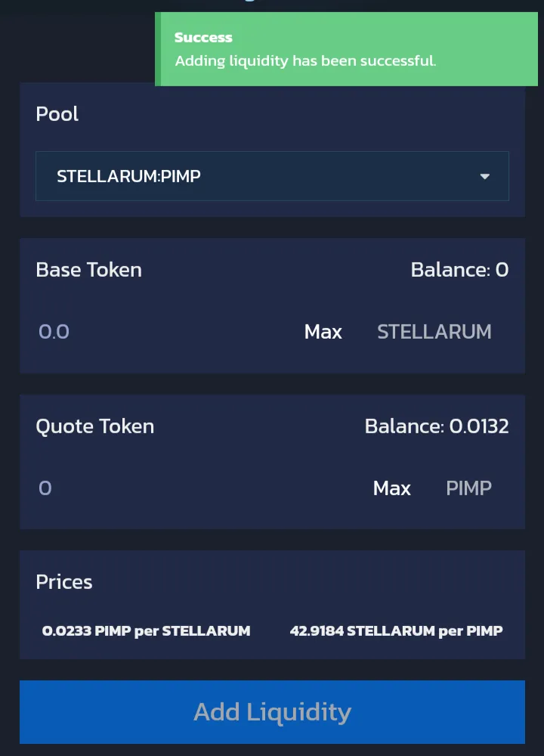Click the Base Token Balance: 0 text

click(459, 270)
